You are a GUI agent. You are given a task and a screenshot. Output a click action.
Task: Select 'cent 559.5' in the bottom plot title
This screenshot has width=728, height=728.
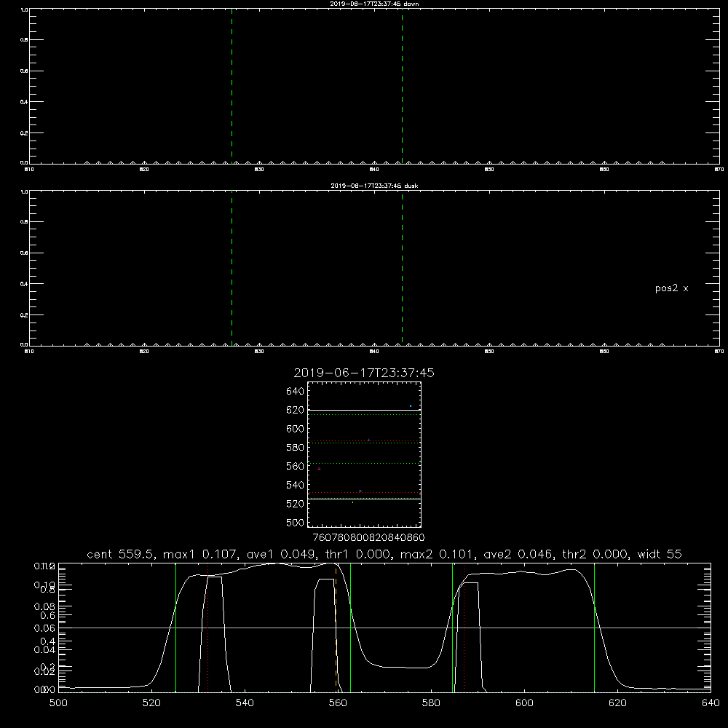122,554
